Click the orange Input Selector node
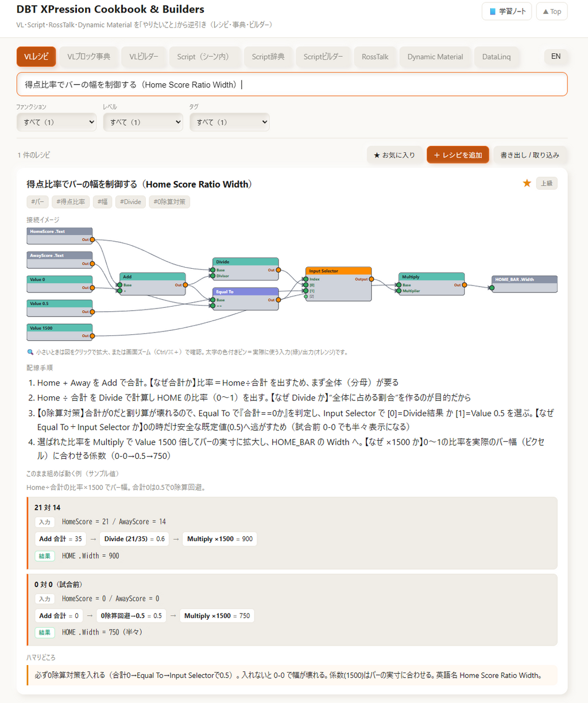The width and height of the screenshot is (588, 703). coord(339,284)
